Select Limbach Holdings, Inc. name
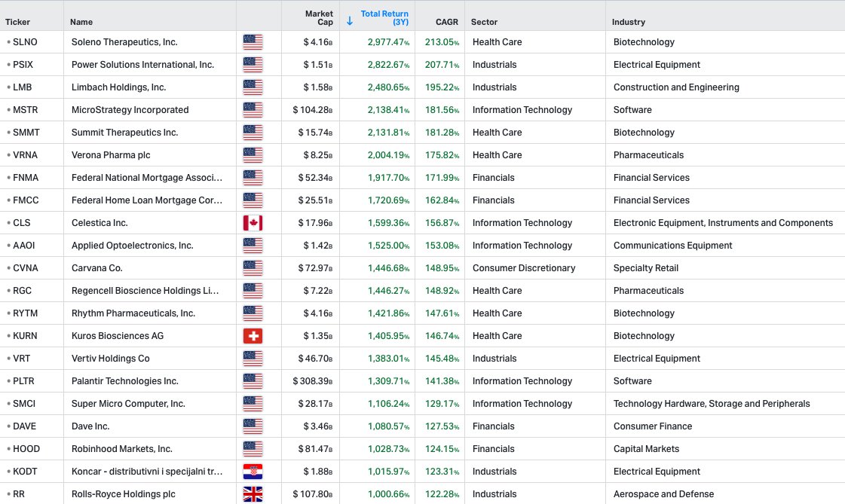This screenshot has height=504, width=845. (118, 87)
